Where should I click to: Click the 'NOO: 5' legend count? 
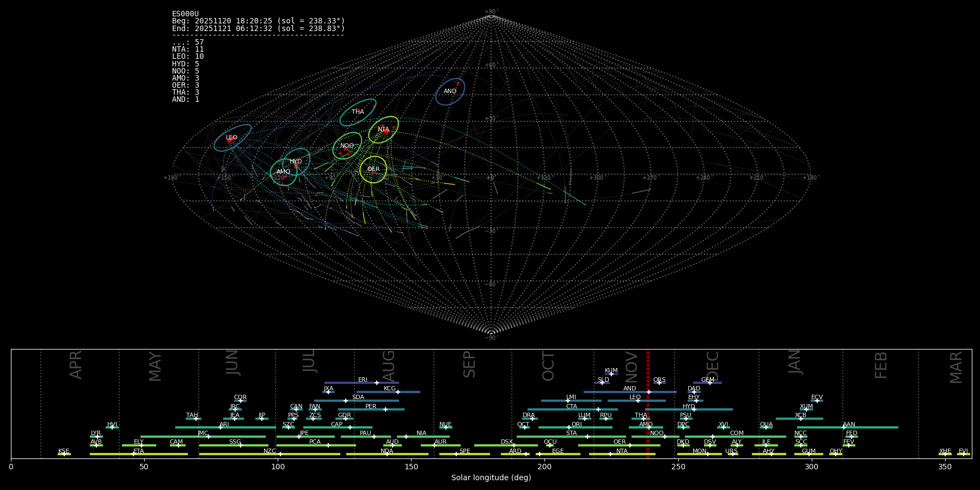coord(186,71)
